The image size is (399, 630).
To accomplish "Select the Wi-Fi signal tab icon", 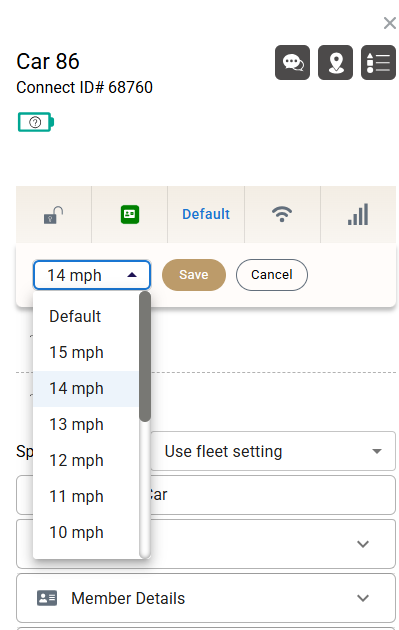I will coord(282,214).
